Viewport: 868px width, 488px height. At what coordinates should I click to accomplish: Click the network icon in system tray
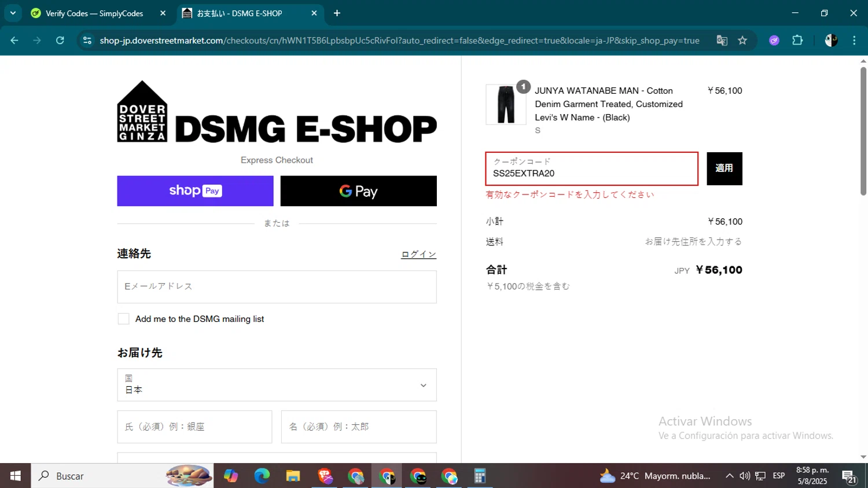tap(760, 476)
